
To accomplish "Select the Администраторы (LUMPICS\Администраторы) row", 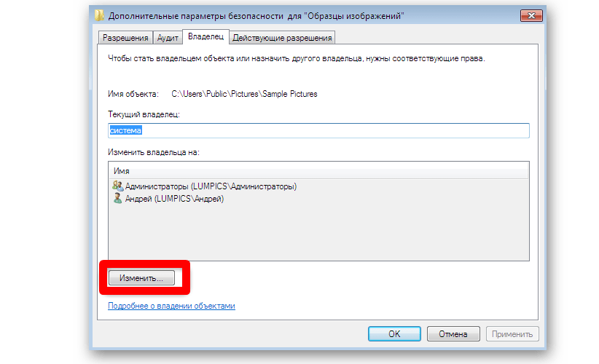I will [x=318, y=186].
